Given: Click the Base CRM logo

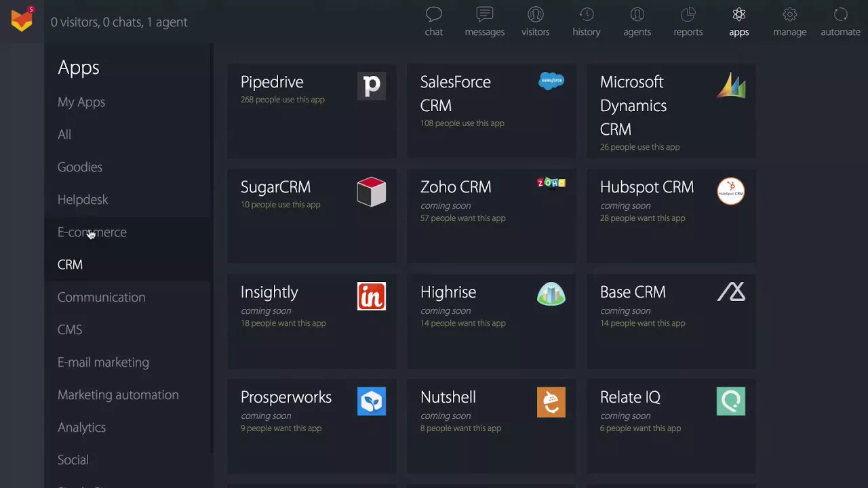Looking at the screenshot, I should [731, 291].
